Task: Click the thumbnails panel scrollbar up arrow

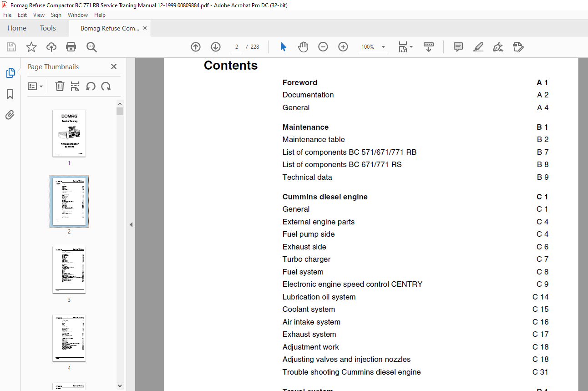Action: pyautogui.click(x=120, y=104)
